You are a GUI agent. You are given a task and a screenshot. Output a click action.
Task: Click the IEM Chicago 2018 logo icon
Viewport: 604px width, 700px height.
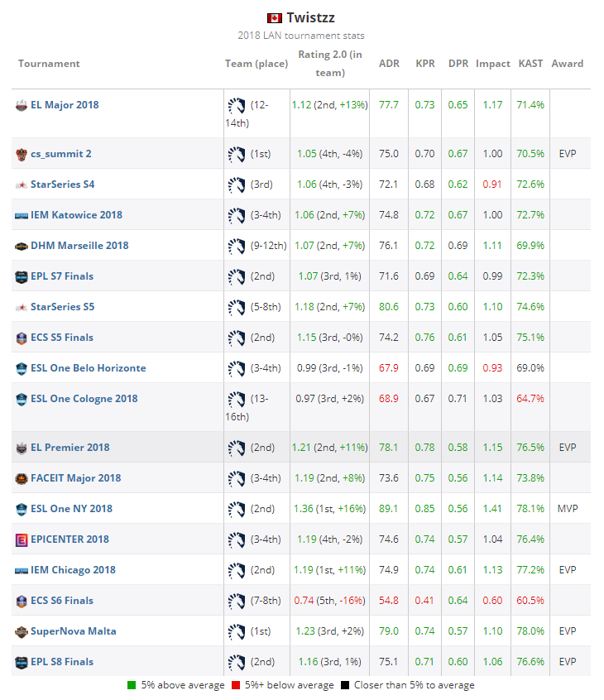click(x=22, y=571)
